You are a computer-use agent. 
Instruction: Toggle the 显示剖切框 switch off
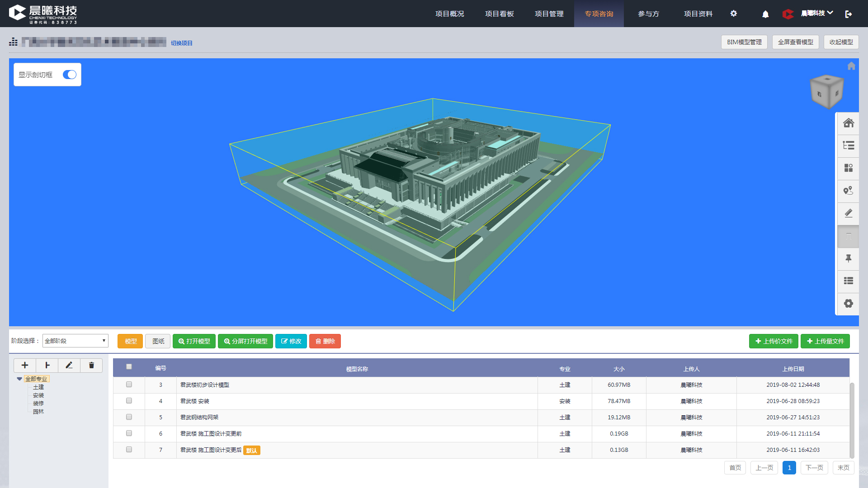click(70, 75)
